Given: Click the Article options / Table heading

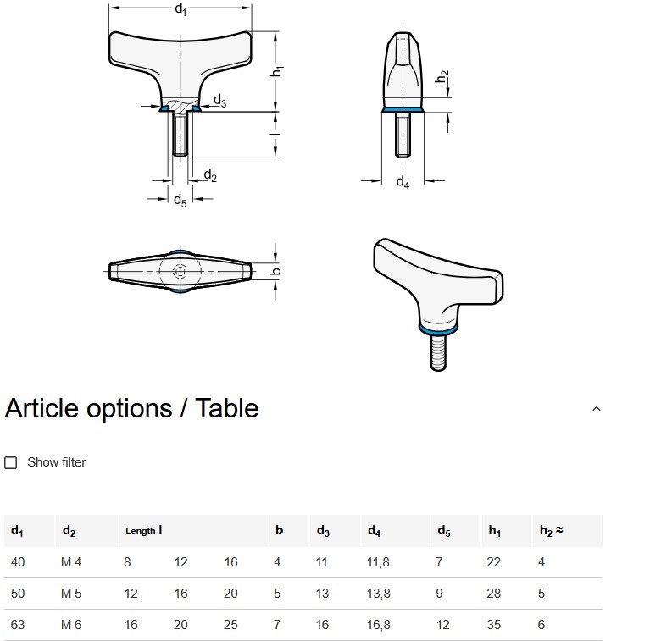Looking at the screenshot, I should point(131,408).
